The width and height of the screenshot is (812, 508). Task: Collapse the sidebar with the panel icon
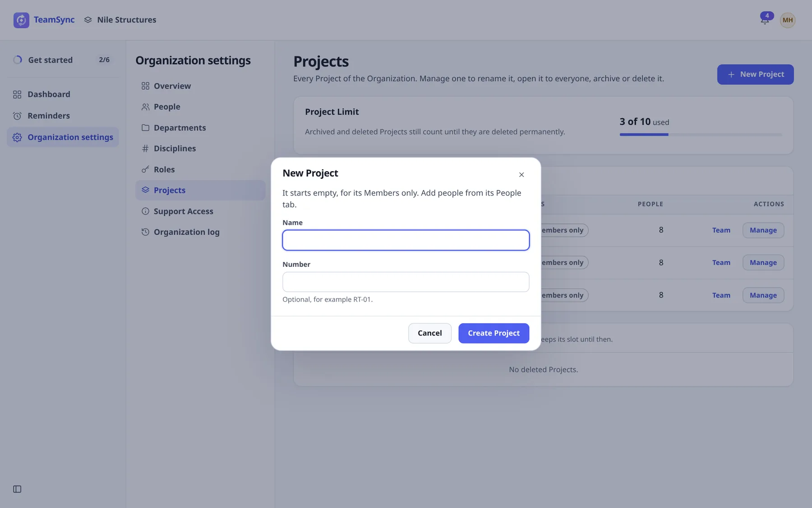tap(17, 489)
